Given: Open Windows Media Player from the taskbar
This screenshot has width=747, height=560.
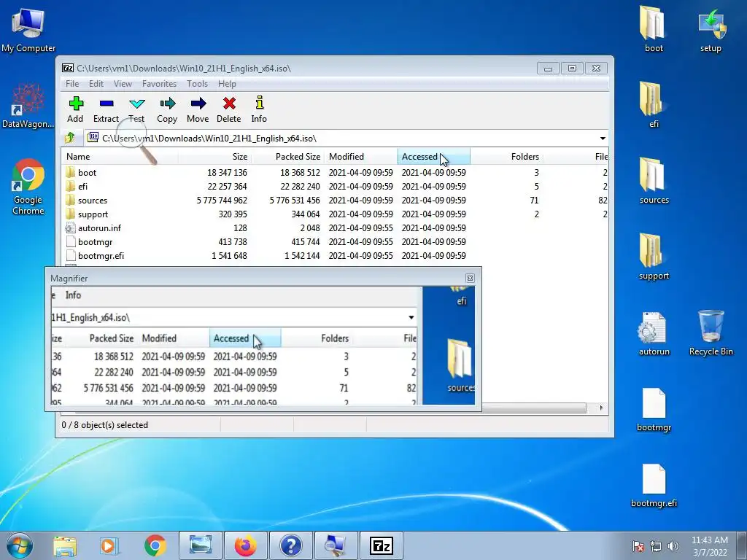Looking at the screenshot, I should pyautogui.click(x=108, y=545).
